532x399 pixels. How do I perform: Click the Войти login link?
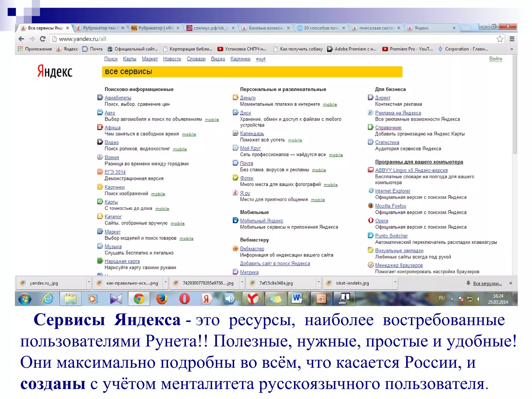point(495,59)
